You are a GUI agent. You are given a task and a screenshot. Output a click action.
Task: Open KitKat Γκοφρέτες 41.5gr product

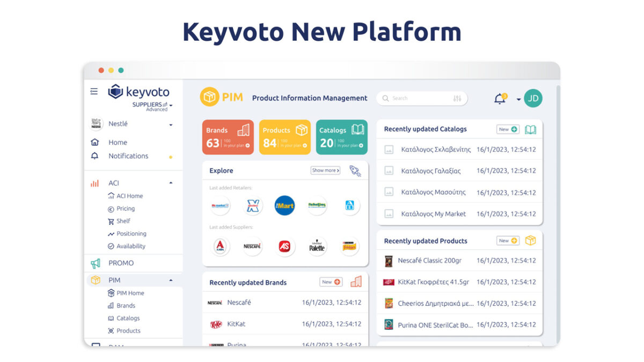click(459, 282)
